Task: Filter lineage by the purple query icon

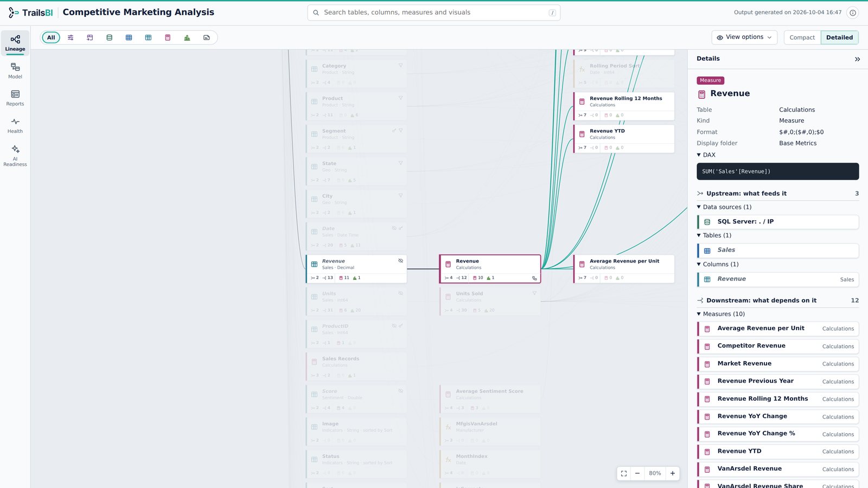Action: tap(90, 37)
